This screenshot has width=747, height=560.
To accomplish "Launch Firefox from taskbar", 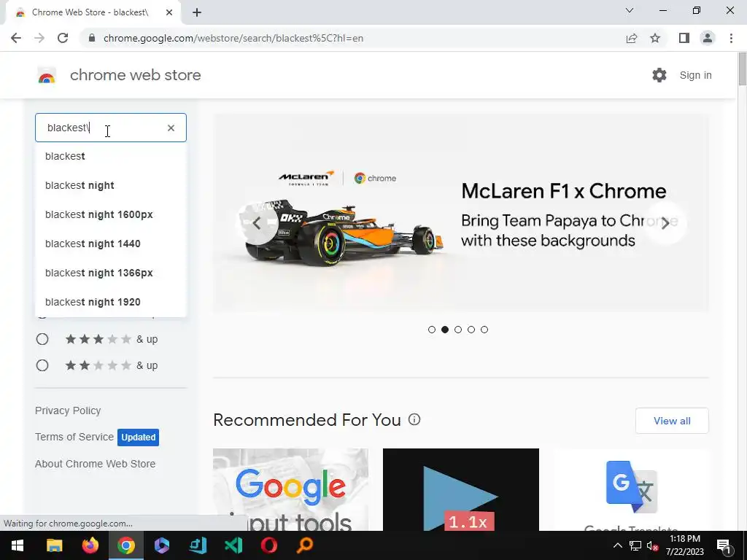I will [90, 545].
